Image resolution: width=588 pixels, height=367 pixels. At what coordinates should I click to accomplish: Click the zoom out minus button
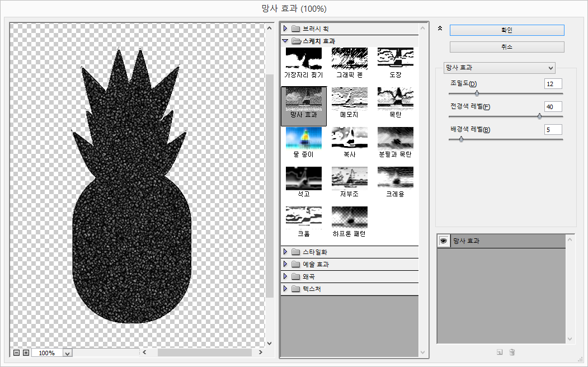click(17, 353)
